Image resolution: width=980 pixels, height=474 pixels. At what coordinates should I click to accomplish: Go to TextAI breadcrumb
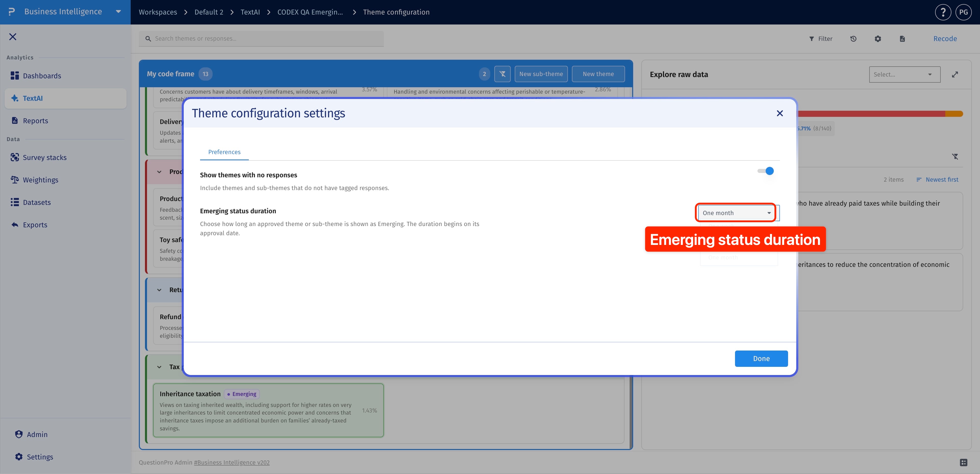pos(250,12)
